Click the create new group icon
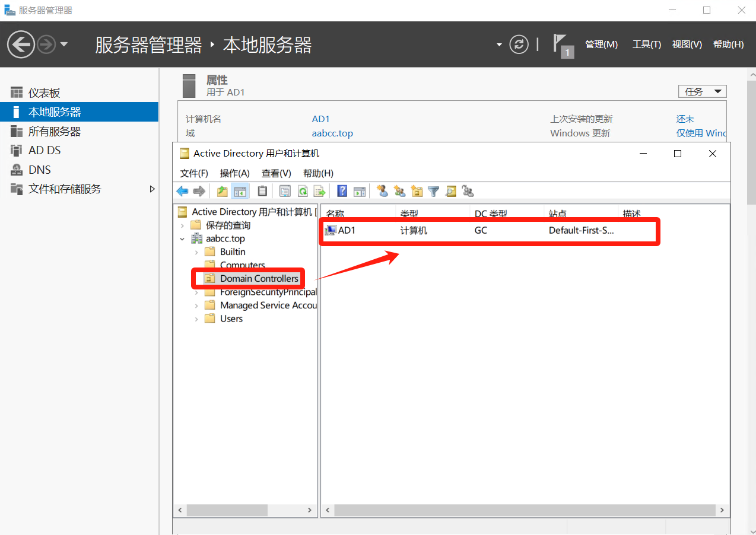The image size is (756, 535). tap(400, 191)
